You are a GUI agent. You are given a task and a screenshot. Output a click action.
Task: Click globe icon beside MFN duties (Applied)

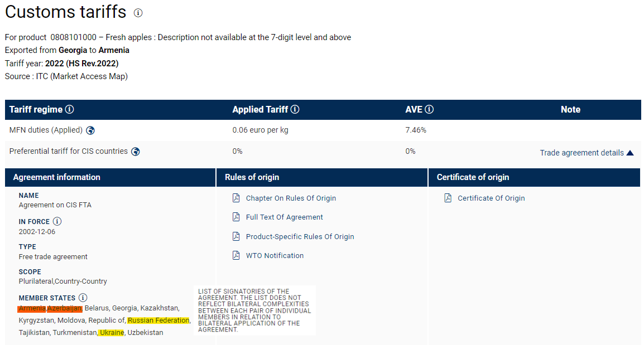90,130
